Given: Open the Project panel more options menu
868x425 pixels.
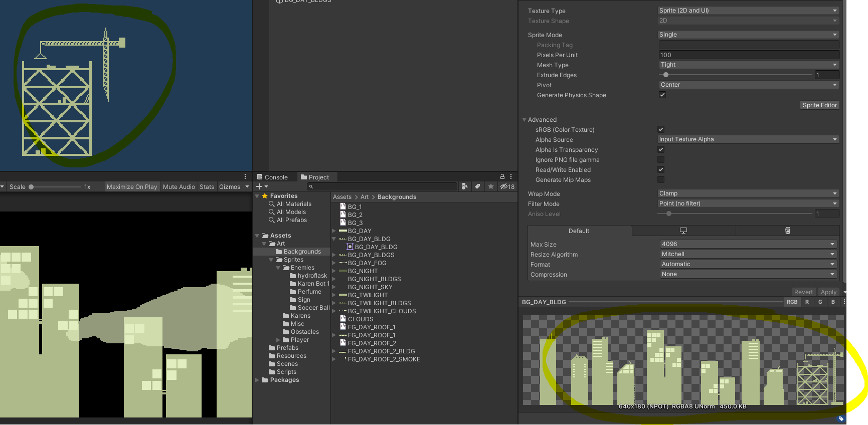Looking at the screenshot, I should (511, 176).
